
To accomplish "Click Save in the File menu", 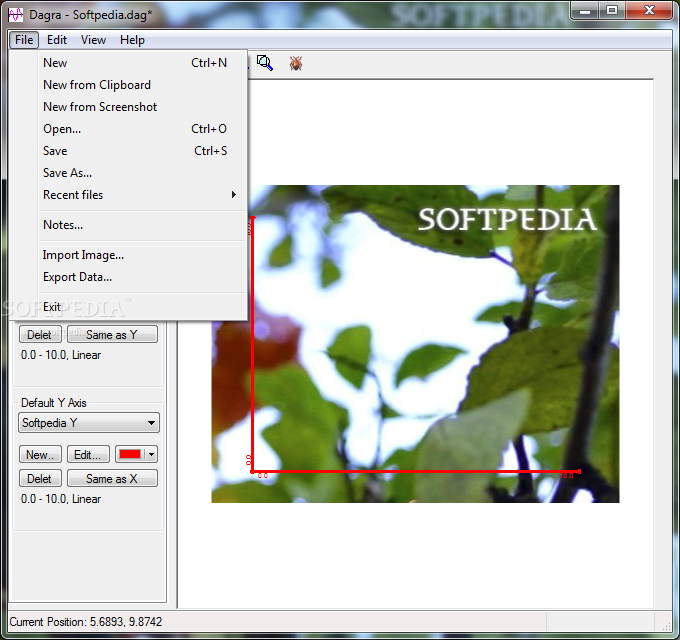I will tap(141, 151).
